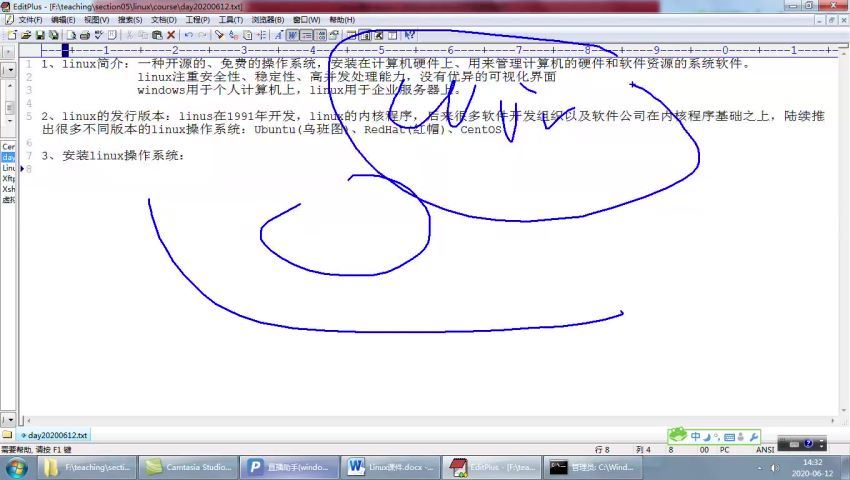The image size is (850, 480).
Task: Click the Save All toolbar icon
Action: 54,35
